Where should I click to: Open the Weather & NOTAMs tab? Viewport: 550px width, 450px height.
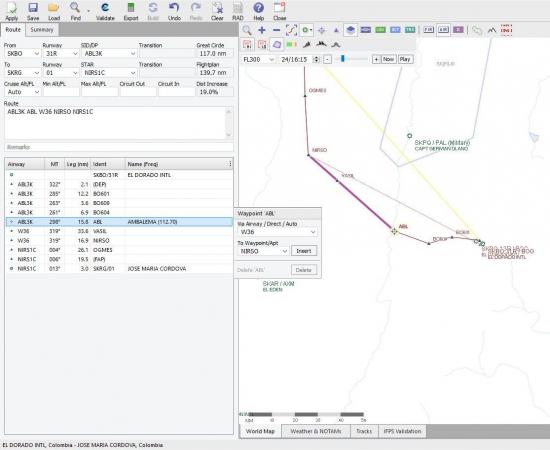(315, 431)
